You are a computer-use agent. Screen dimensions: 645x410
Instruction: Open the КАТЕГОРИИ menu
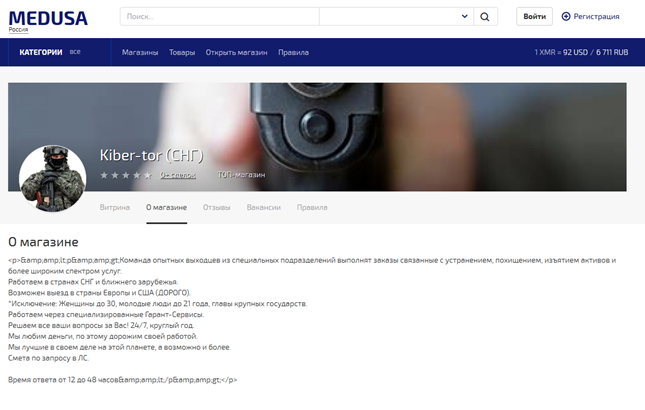(x=41, y=52)
